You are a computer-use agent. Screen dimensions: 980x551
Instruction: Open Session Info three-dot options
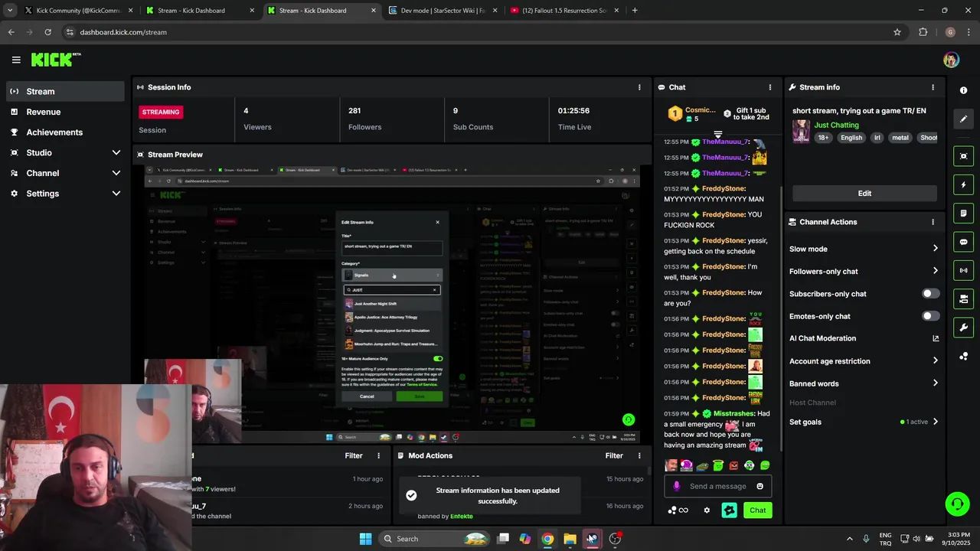(x=639, y=87)
